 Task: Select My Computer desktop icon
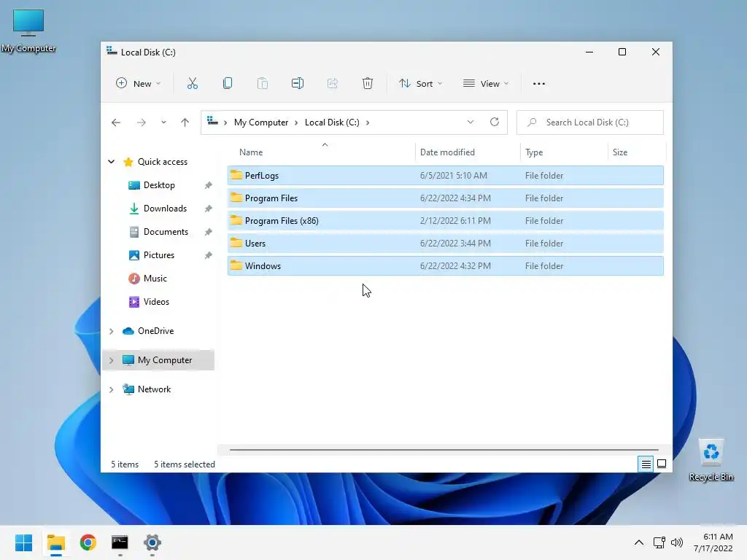pyautogui.click(x=28, y=29)
